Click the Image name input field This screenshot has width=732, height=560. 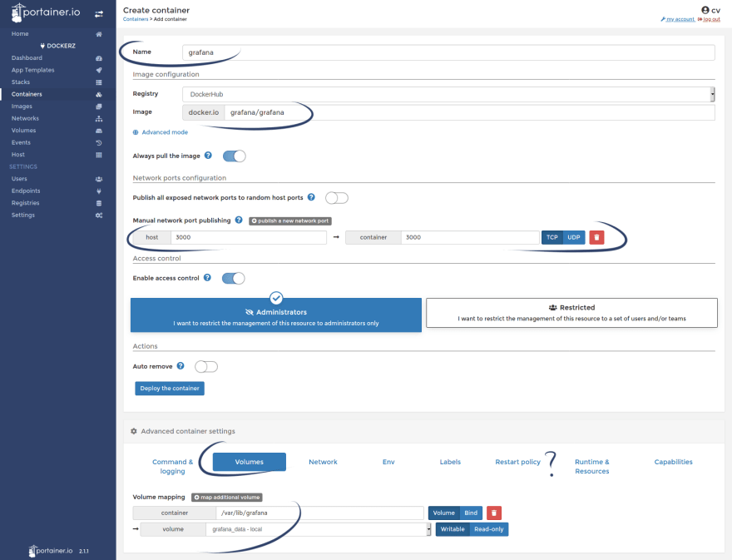coord(469,112)
